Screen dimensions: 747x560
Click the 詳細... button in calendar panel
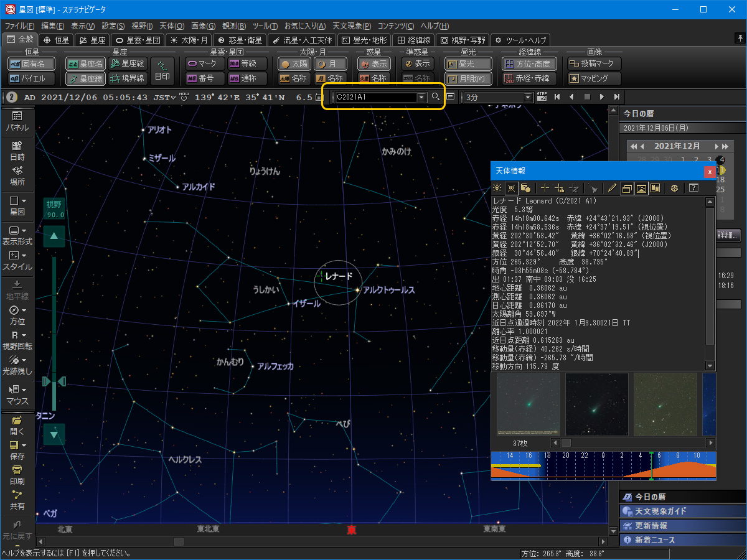click(729, 235)
